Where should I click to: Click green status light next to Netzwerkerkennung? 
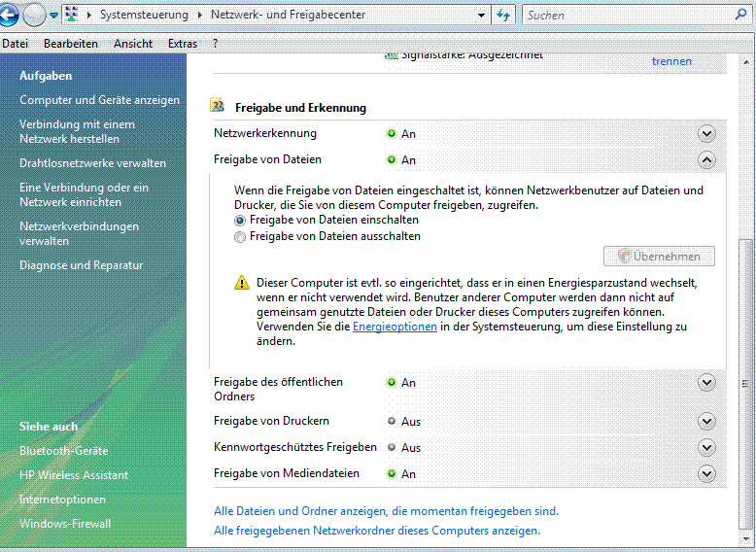pos(392,134)
